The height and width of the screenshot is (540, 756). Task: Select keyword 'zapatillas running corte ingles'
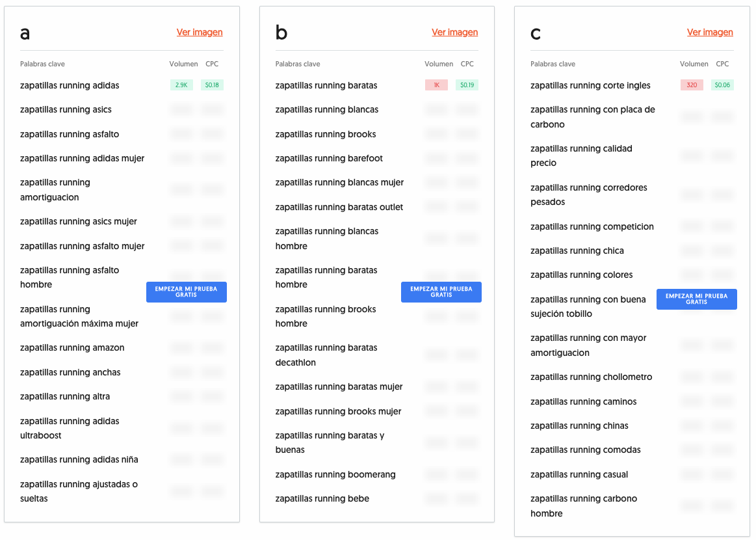pos(590,85)
